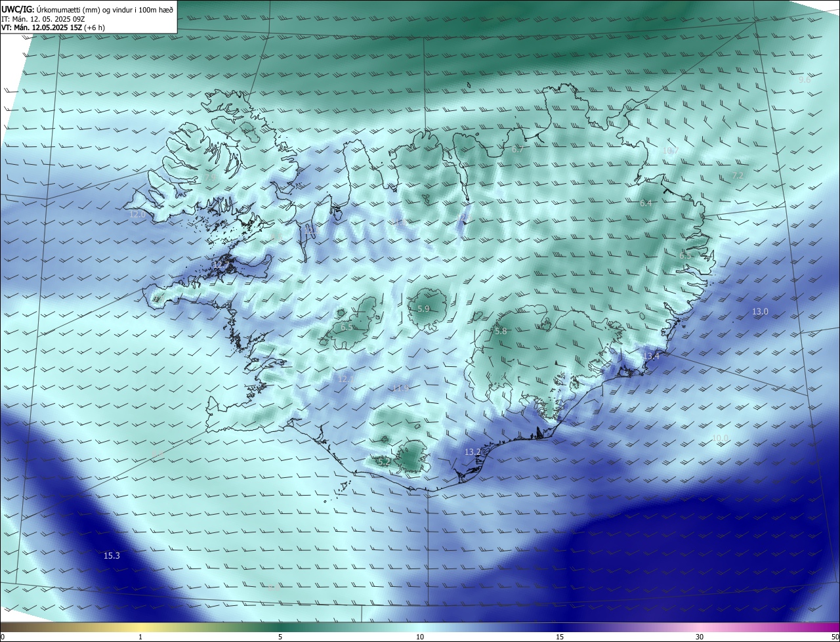The width and height of the screenshot is (840, 642).
Task: Click the colorbar tick label 15
Action: (560, 637)
